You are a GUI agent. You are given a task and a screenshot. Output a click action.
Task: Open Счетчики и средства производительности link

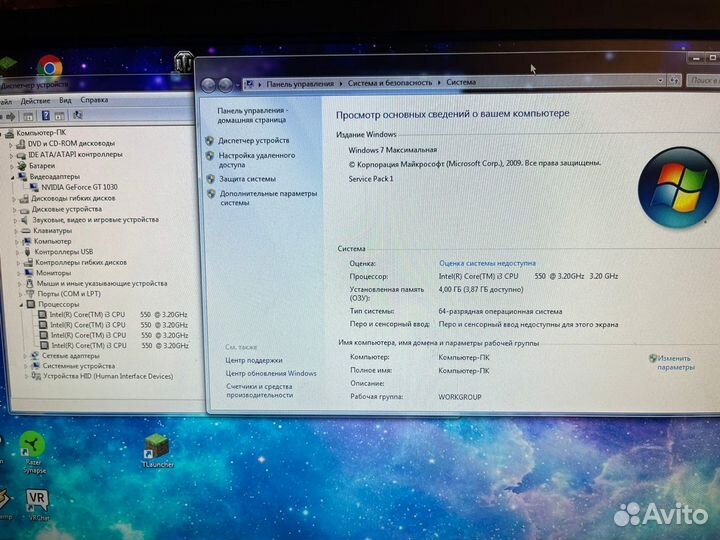(x=259, y=391)
